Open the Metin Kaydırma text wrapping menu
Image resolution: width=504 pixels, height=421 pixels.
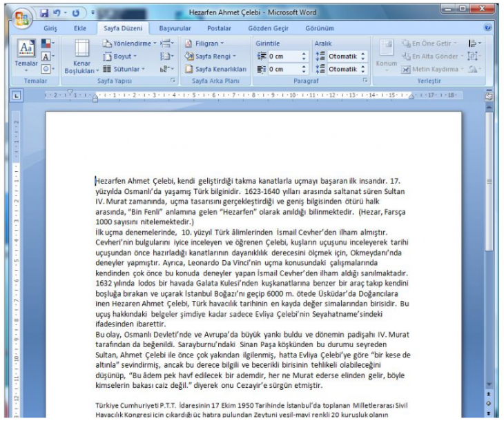(433, 69)
